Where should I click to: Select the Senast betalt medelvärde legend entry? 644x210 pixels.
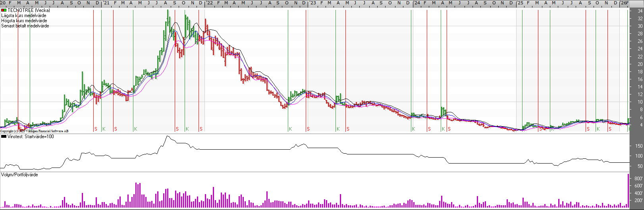[x=25, y=26]
